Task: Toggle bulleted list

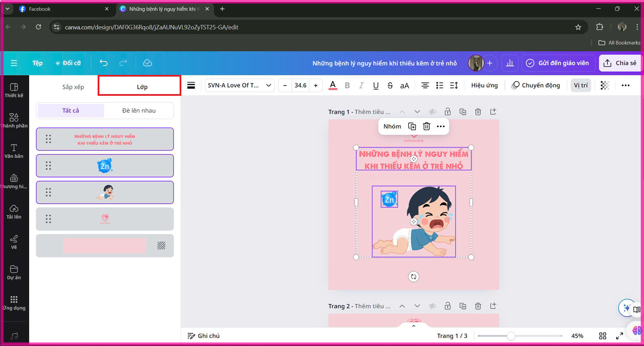Action: pos(439,86)
